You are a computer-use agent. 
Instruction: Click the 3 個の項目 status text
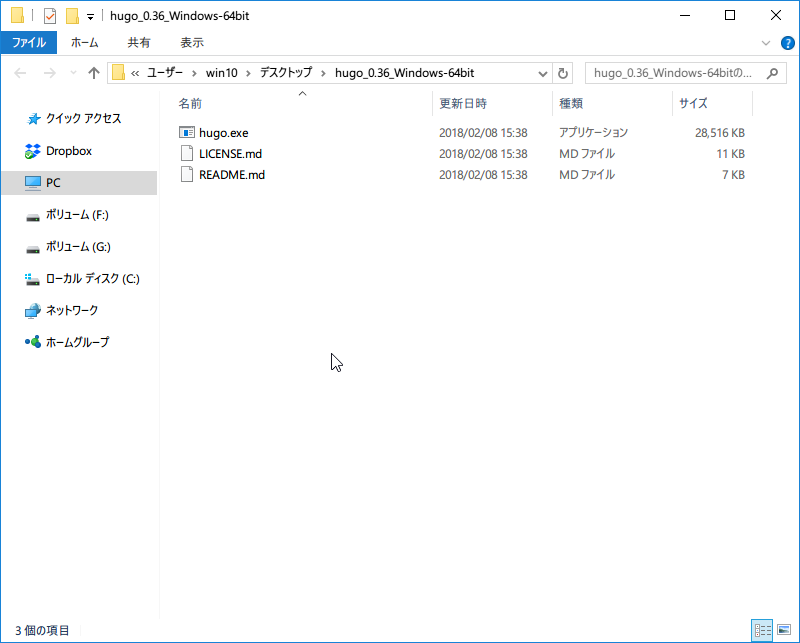click(42, 631)
